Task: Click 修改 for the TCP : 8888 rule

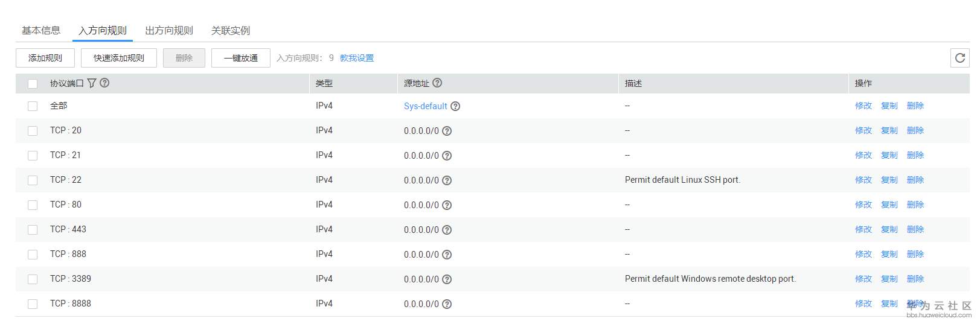Action: pyautogui.click(x=863, y=303)
